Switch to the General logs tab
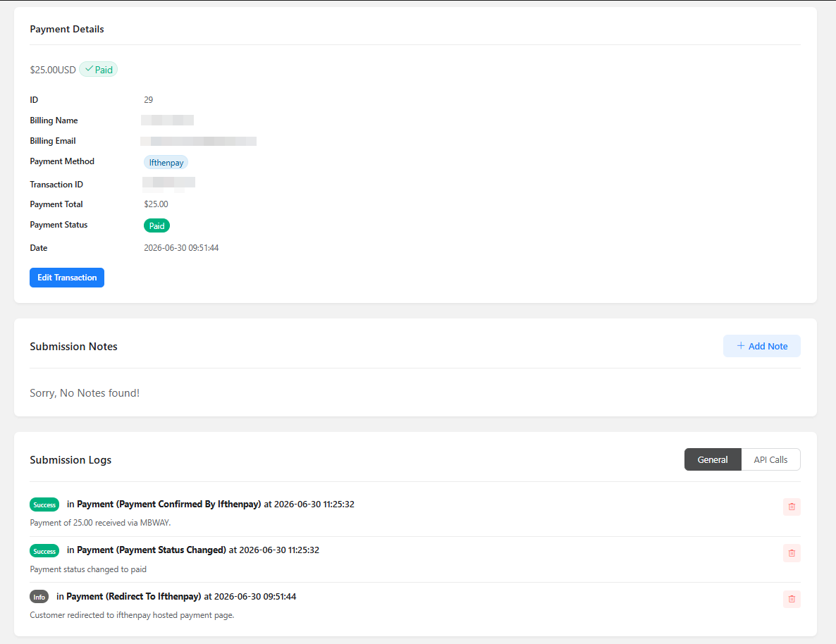This screenshot has height=644, width=836. pyautogui.click(x=713, y=459)
